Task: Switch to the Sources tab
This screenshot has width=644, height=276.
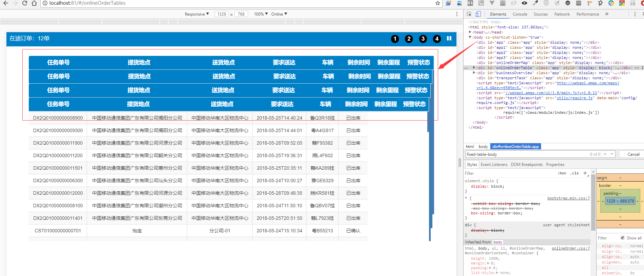Action: click(541, 14)
